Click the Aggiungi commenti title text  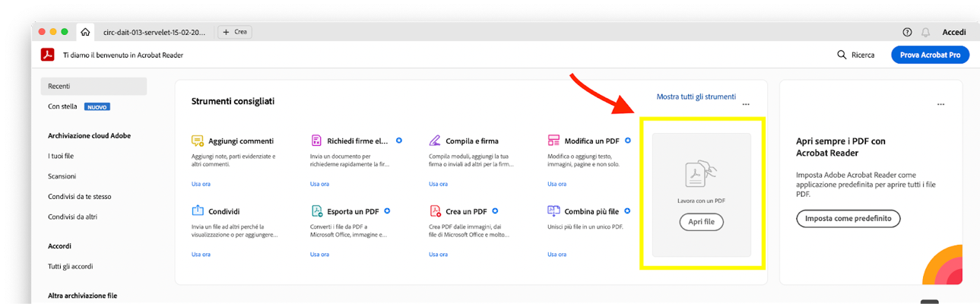tap(241, 141)
